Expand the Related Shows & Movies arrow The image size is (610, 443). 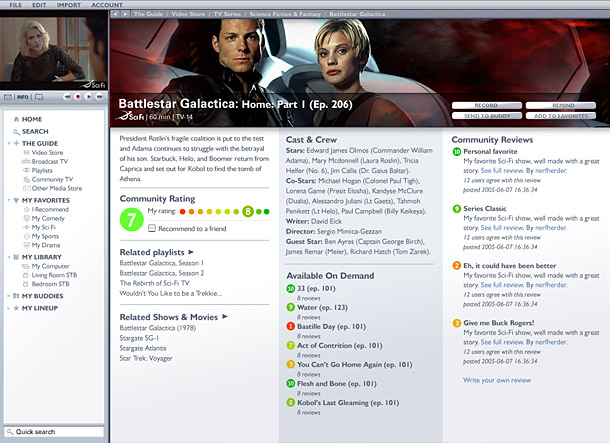224,317
